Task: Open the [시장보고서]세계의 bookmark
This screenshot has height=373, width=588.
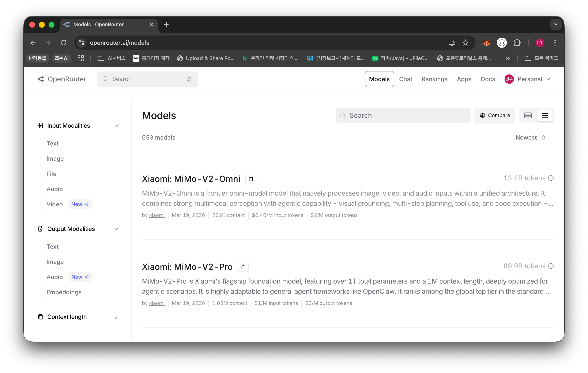Action: pos(336,58)
